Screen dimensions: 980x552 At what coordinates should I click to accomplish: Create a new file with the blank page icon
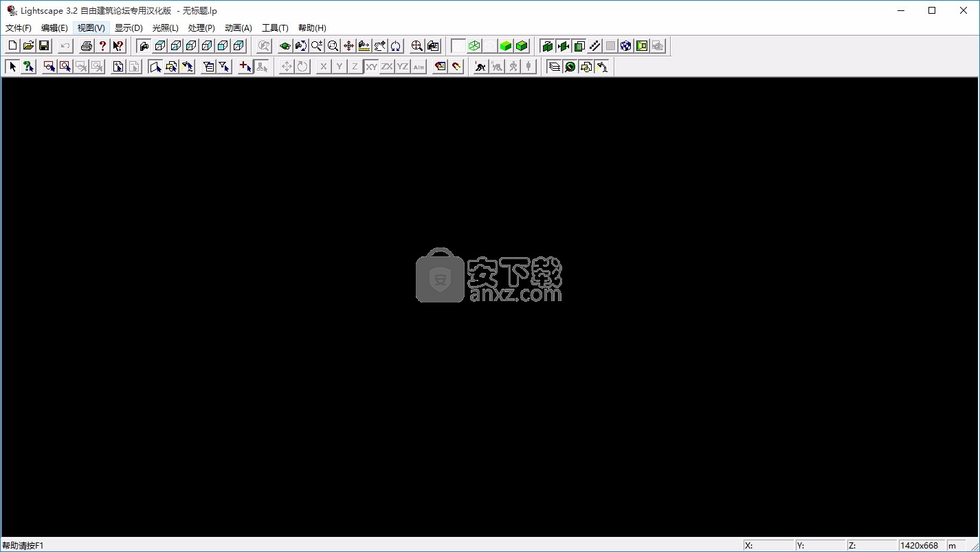12,46
